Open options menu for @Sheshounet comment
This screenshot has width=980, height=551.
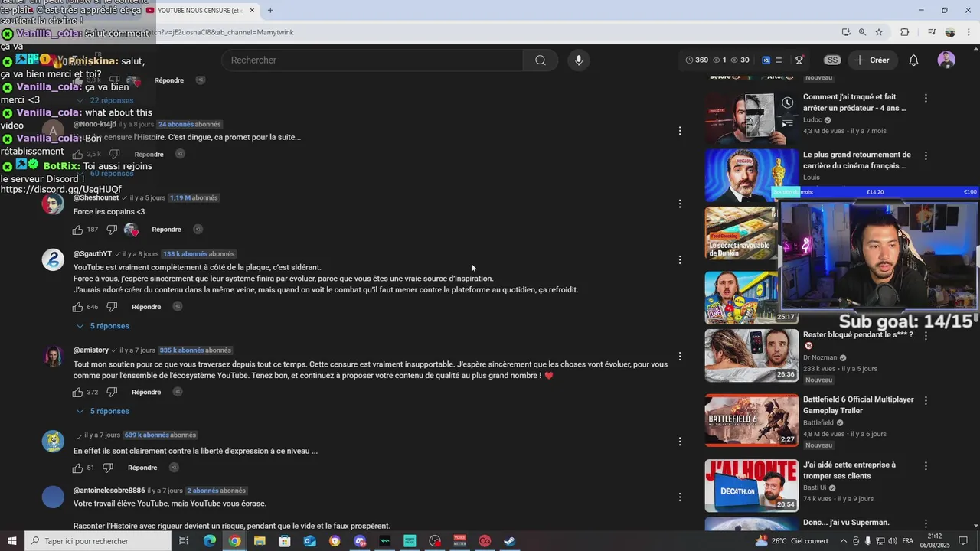click(679, 204)
